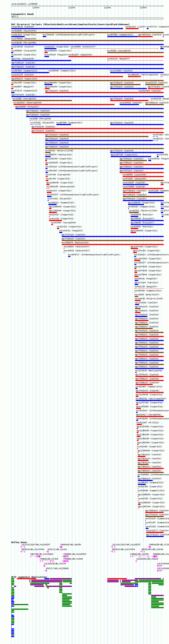The height and width of the screenshot is (644, 169).
Task: Select variant dgv7069n100 (Coe2014)
Action: coord(157,511)
